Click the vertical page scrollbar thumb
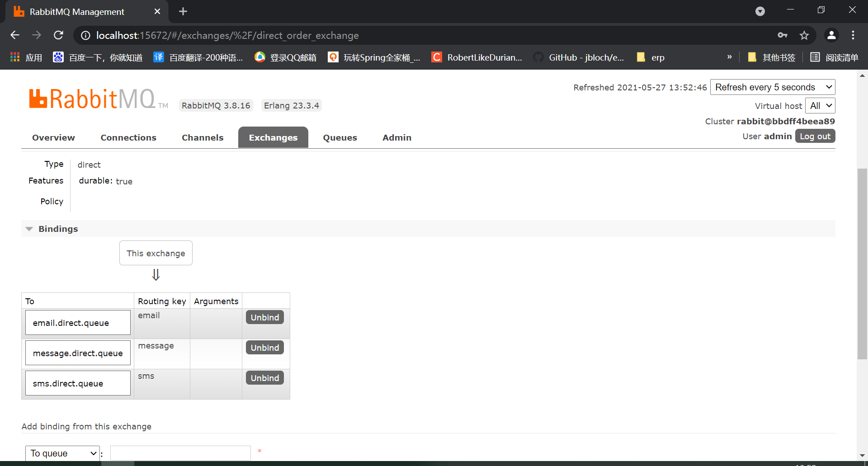Screen dimensions: 868x466 (862, 264)
